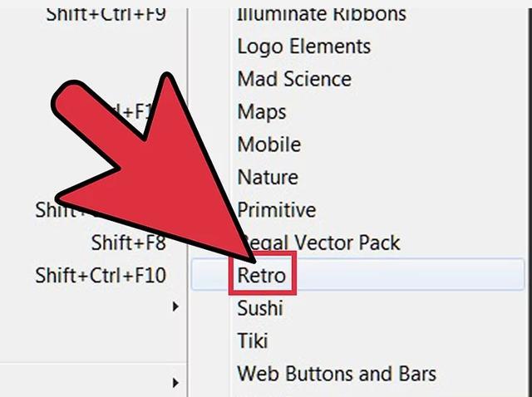
Task: Select the Maps library entry
Action: pos(262,112)
